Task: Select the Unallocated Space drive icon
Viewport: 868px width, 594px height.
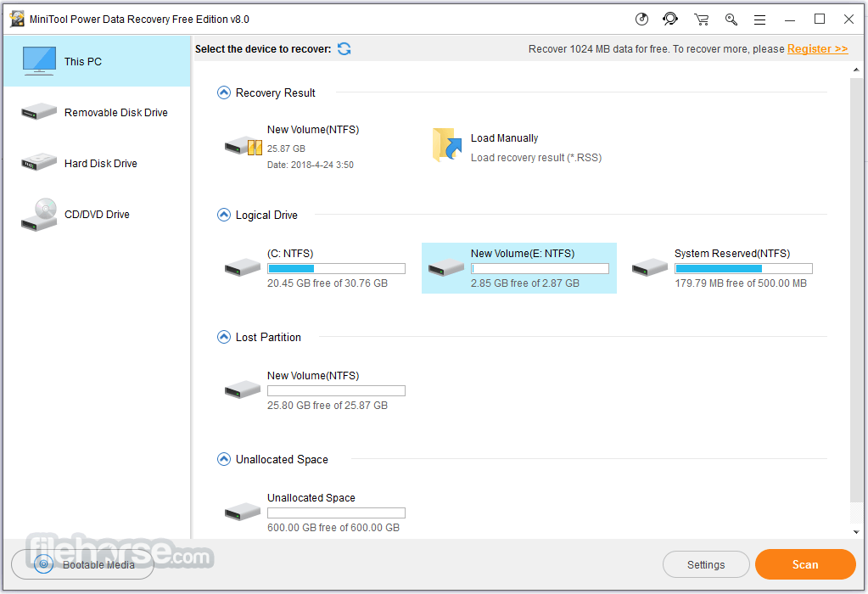Action: [243, 512]
